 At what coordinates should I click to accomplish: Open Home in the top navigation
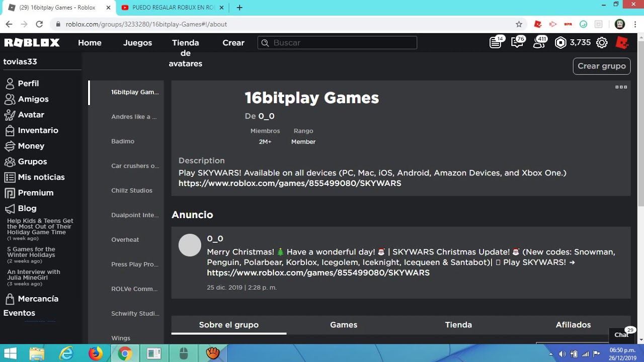point(90,43)
